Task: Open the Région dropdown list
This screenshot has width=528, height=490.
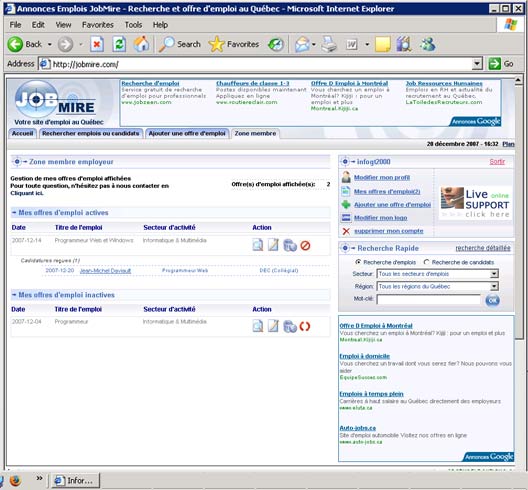Action: tap(494, 286)
